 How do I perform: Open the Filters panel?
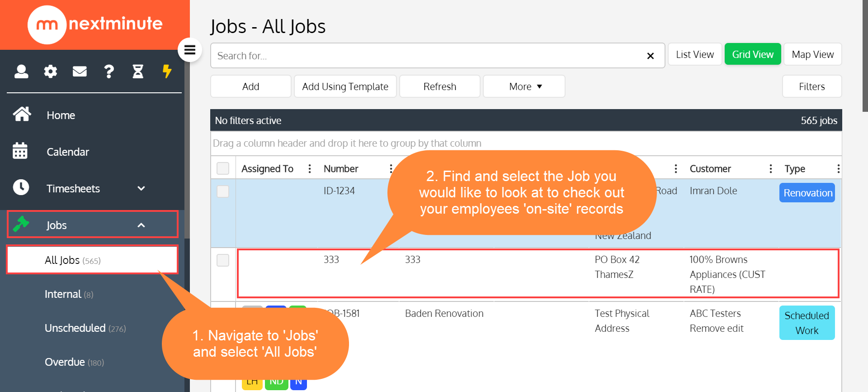812,86
